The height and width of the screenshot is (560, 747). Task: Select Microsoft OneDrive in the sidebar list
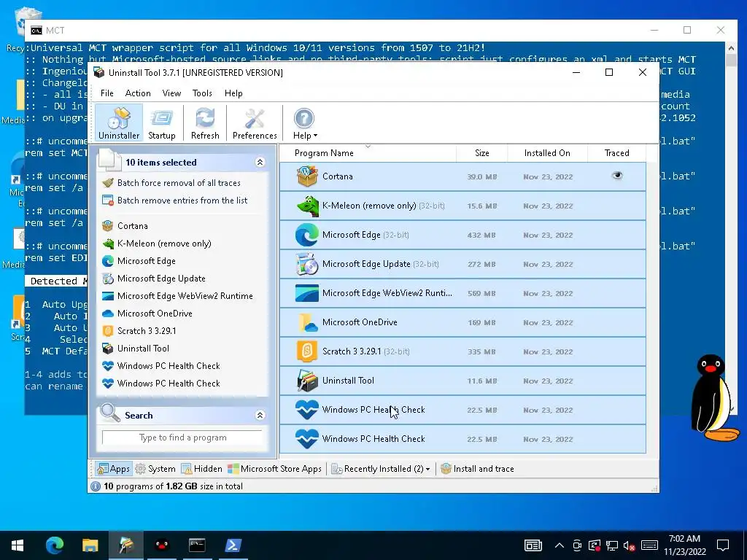click(155, 314)
